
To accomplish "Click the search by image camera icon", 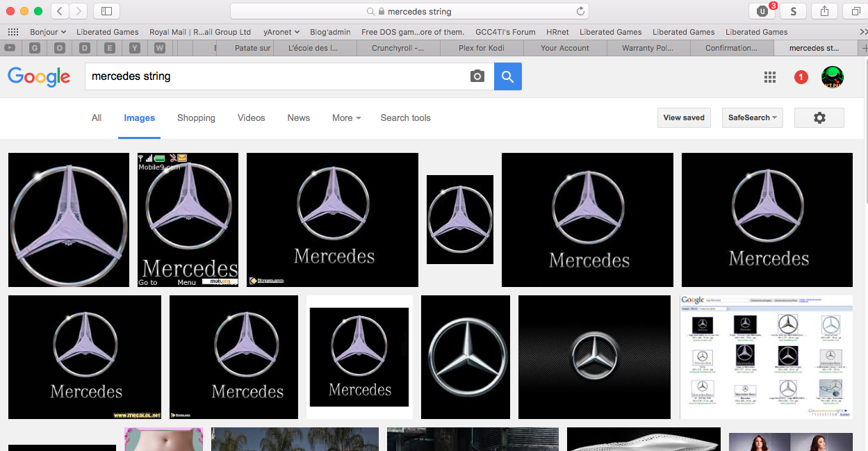I will 477,76.
